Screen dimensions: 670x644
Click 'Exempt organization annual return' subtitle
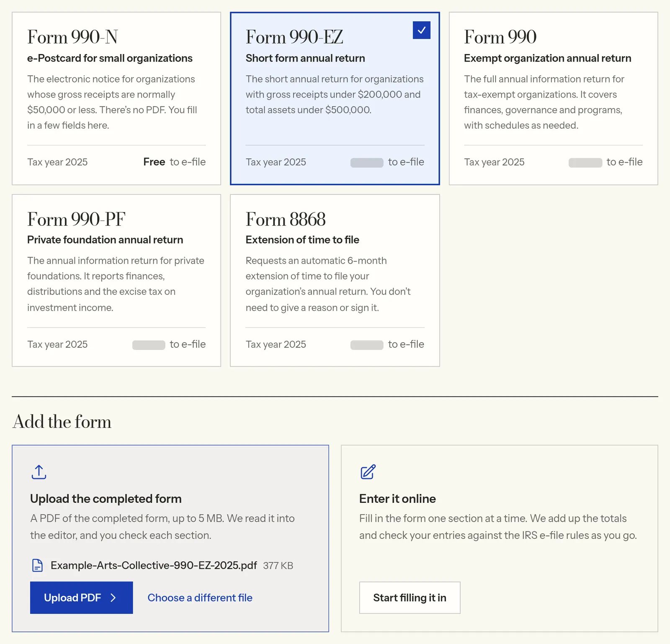pos(547,58)
